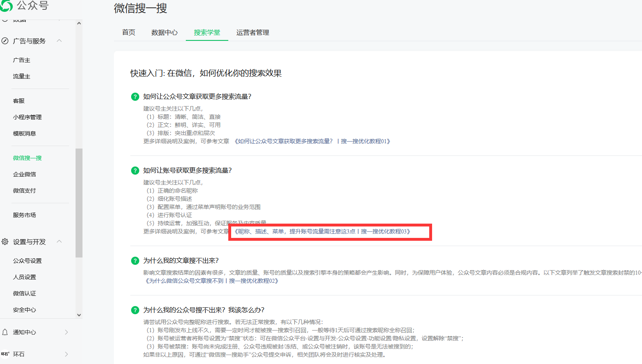Click the line (1) 正确的命名昵称

pos(172,191)
